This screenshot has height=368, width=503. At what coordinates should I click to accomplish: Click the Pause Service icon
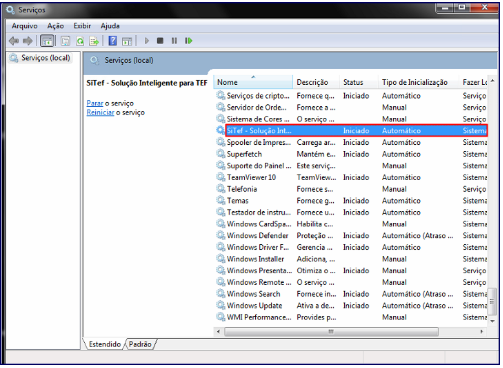[174, 41]
